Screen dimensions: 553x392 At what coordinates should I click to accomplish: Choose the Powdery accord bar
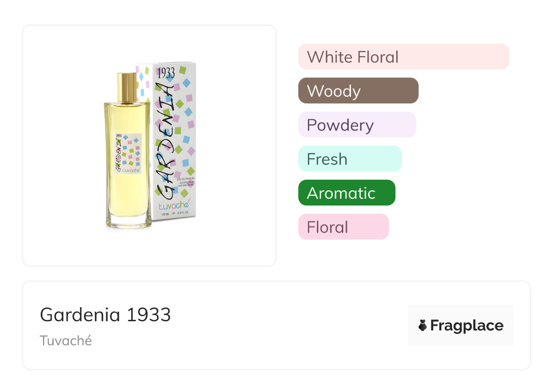pos(357,125)
